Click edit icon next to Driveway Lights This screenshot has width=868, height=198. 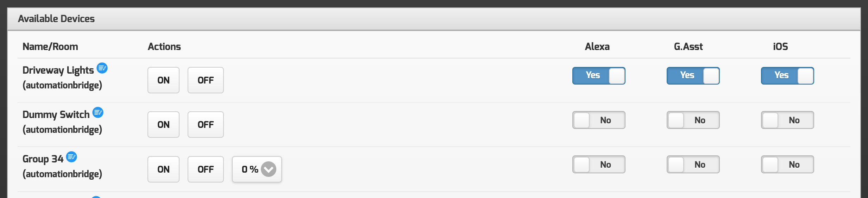pyautogui.click(x=102, y=68)
